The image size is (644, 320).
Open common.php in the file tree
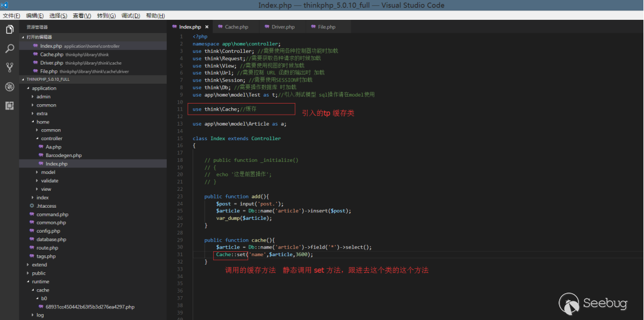point(93,222)
